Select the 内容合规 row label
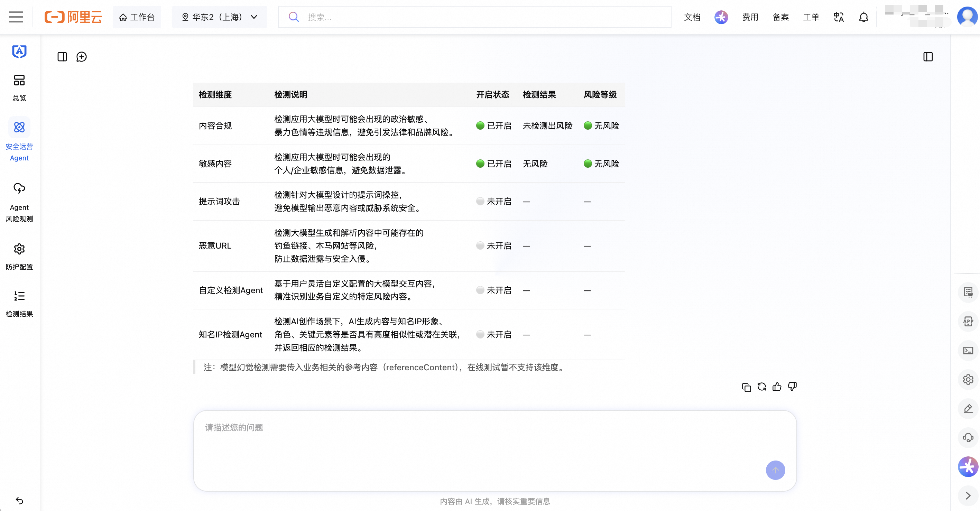Screen dimensions: 980x511 tap(215, 126)
